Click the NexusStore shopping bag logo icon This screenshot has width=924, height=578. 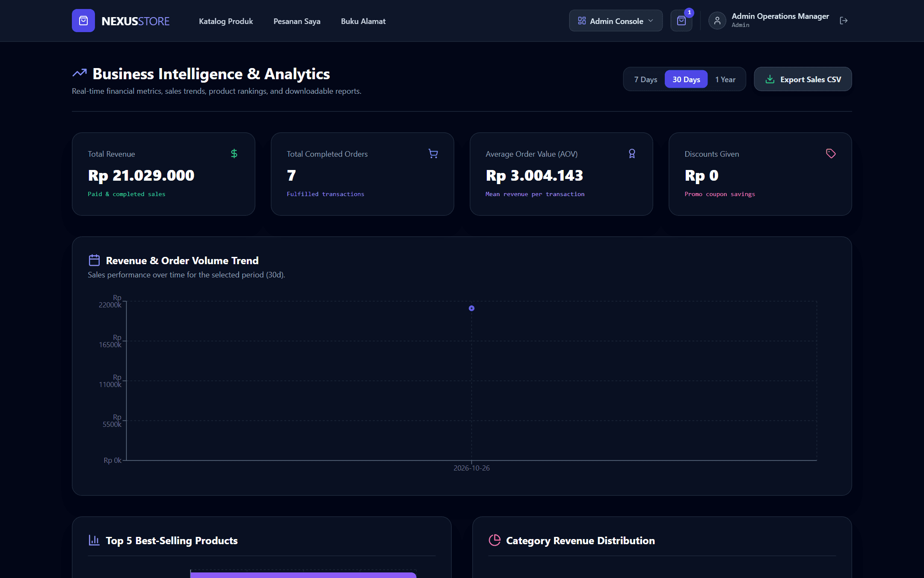point(83,21)
